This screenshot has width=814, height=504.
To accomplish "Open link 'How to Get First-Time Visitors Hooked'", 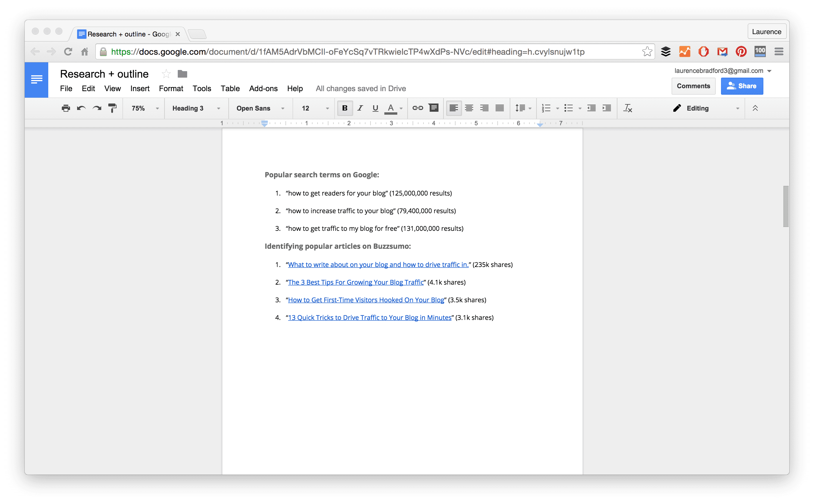I will click(x=366, y=300).
